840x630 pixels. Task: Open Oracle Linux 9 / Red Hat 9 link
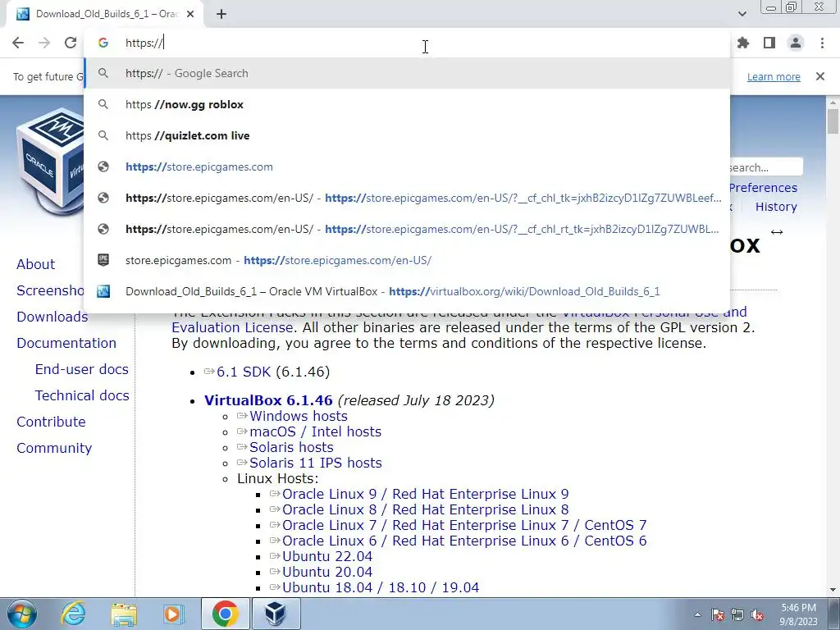coord(426,494)
